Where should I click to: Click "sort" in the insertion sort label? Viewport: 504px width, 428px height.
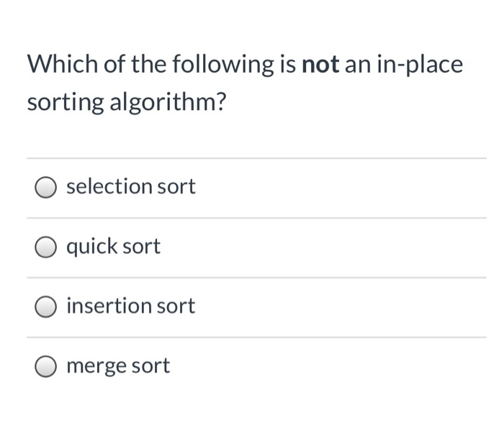(176, 306)
